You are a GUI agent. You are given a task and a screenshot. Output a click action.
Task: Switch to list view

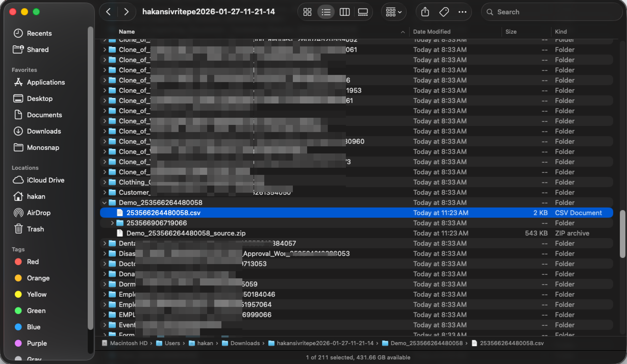tap(326, 12)
